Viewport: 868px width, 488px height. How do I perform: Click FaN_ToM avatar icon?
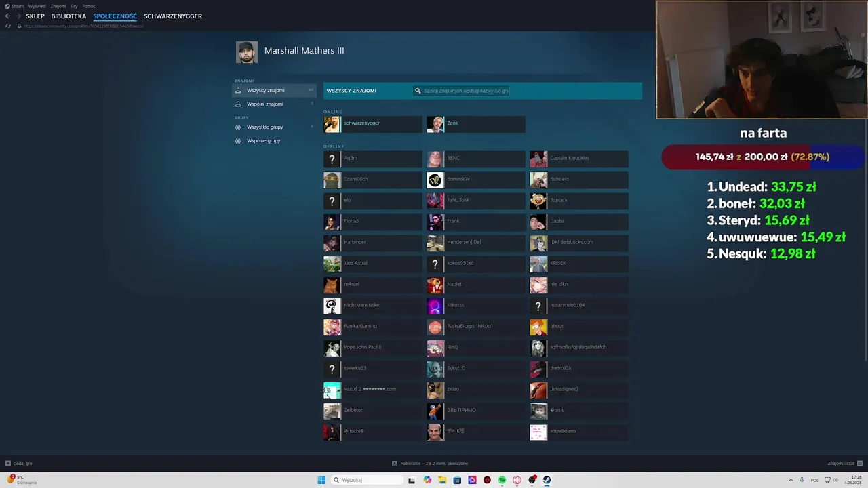(435, 201)
